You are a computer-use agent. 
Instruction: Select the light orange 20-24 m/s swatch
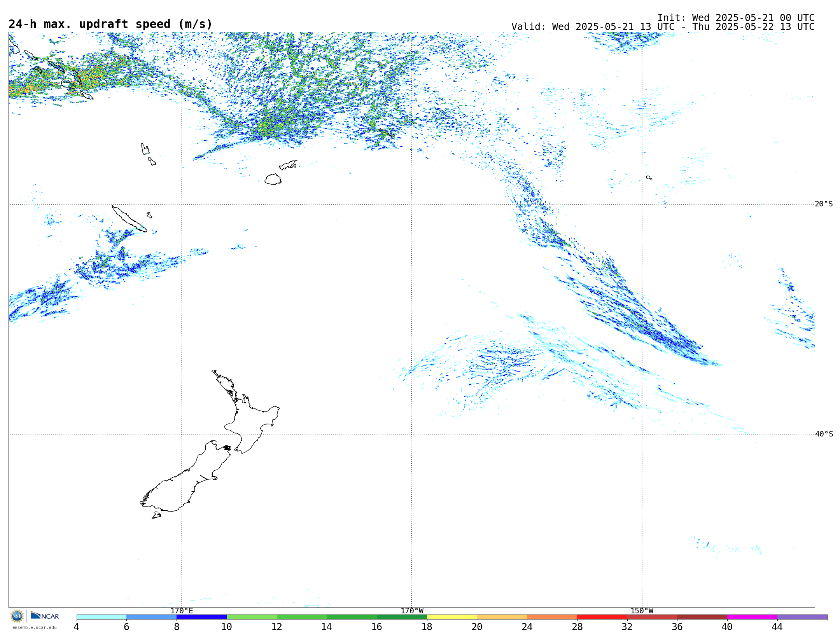tap(502, 617)
